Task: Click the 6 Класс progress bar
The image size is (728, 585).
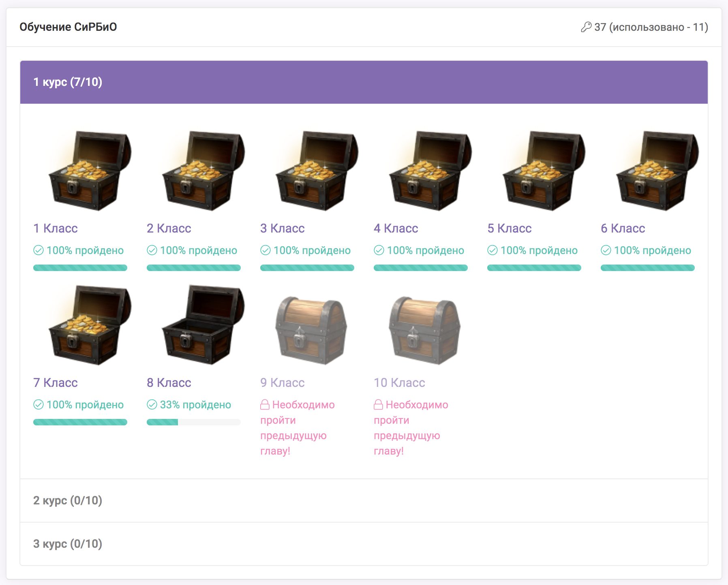Action: click(x=648, y=268)
